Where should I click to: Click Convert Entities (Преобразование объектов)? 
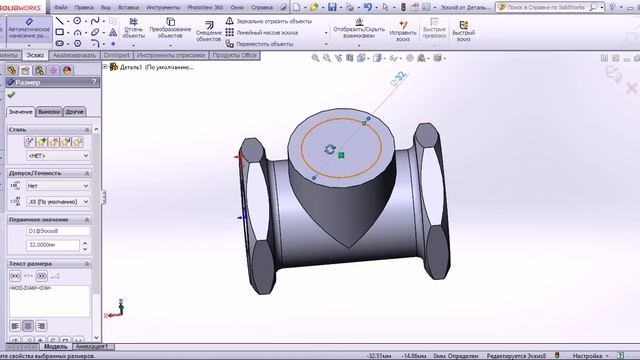(170, 28)
